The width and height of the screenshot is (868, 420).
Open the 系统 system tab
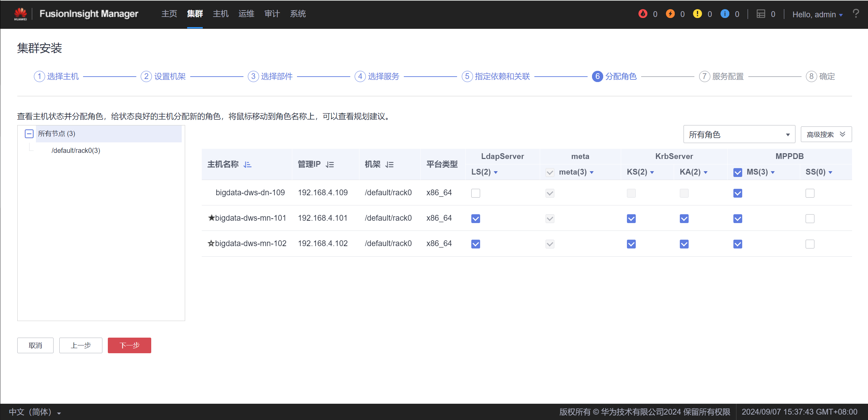point(298,14)
